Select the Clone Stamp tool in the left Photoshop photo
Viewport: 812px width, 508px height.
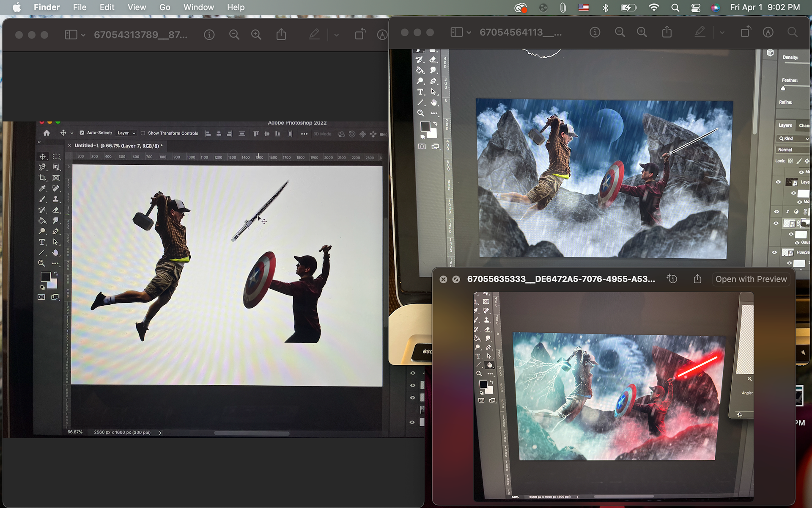pyautogui.click(x=56, y=199)
